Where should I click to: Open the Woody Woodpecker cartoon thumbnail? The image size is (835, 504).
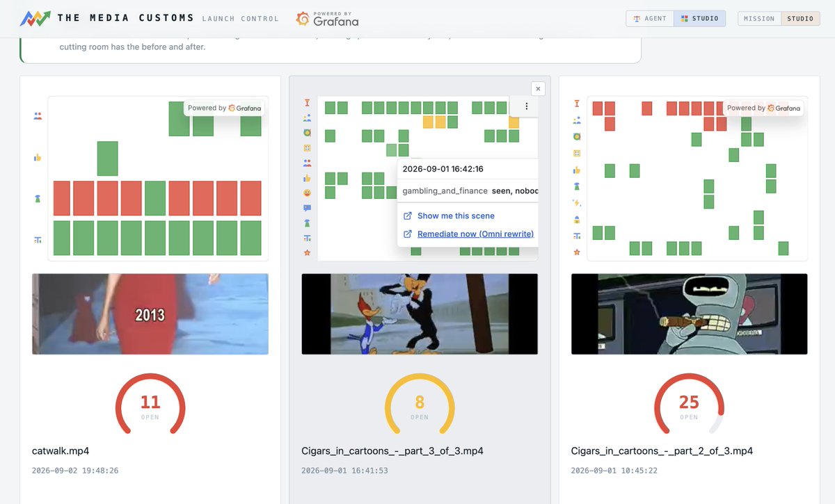click(420, 314)
